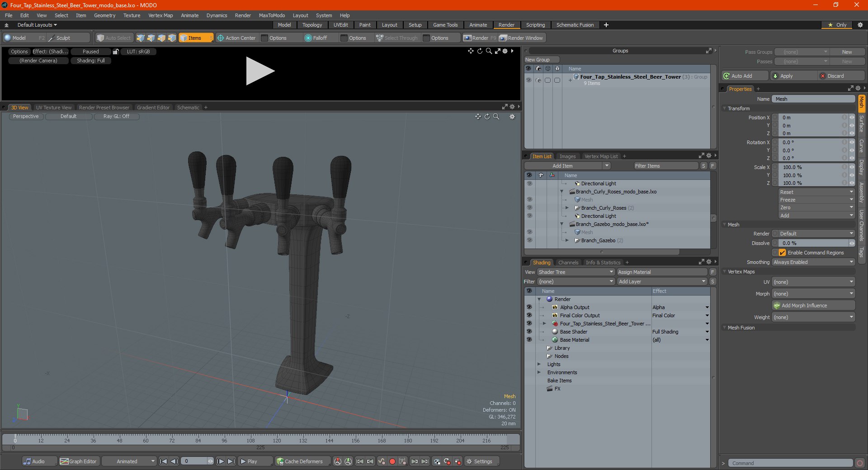868x470 pixels.
Task: Open the Smoothing Always Enabled dropdown
Action: pos(813,262)
